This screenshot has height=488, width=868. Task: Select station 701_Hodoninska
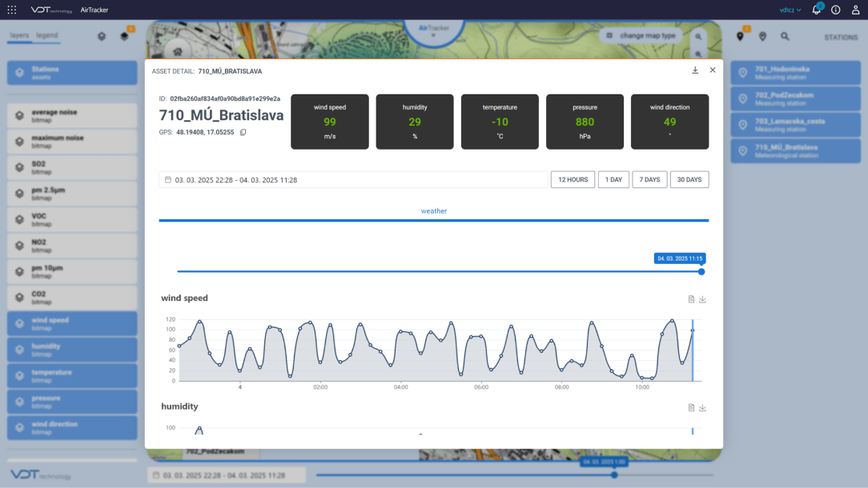point(795,73)
